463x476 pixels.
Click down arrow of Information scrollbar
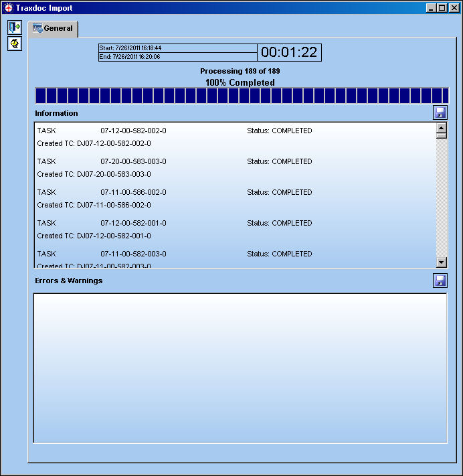click(442, 262)
